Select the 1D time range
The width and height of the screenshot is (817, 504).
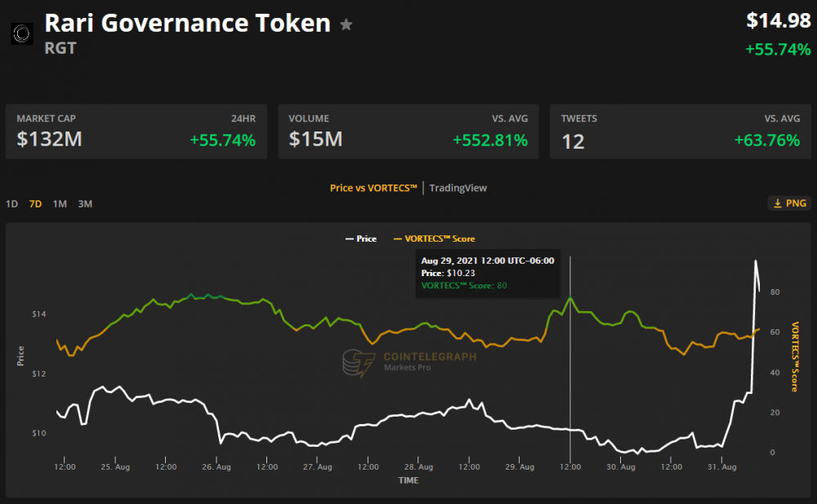pyautogui.click(x=12, y=203)
